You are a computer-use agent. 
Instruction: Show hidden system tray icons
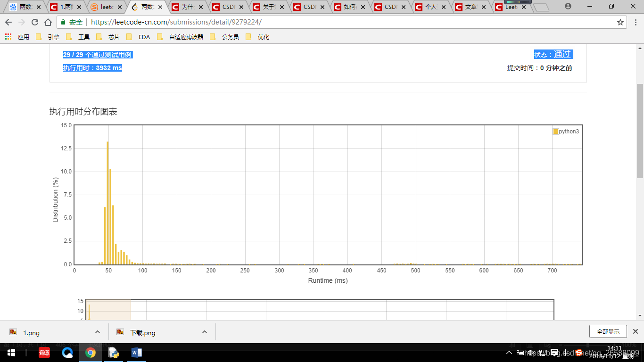click(x=509, y=353)
